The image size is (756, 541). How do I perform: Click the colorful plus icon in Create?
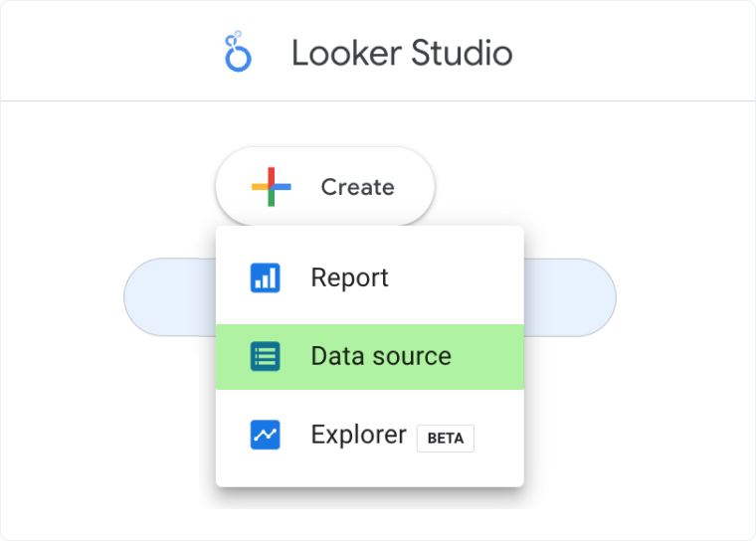(271, 187)
